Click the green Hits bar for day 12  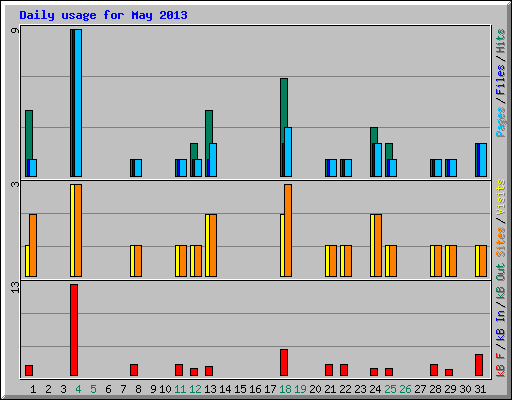tap(194, 151)
